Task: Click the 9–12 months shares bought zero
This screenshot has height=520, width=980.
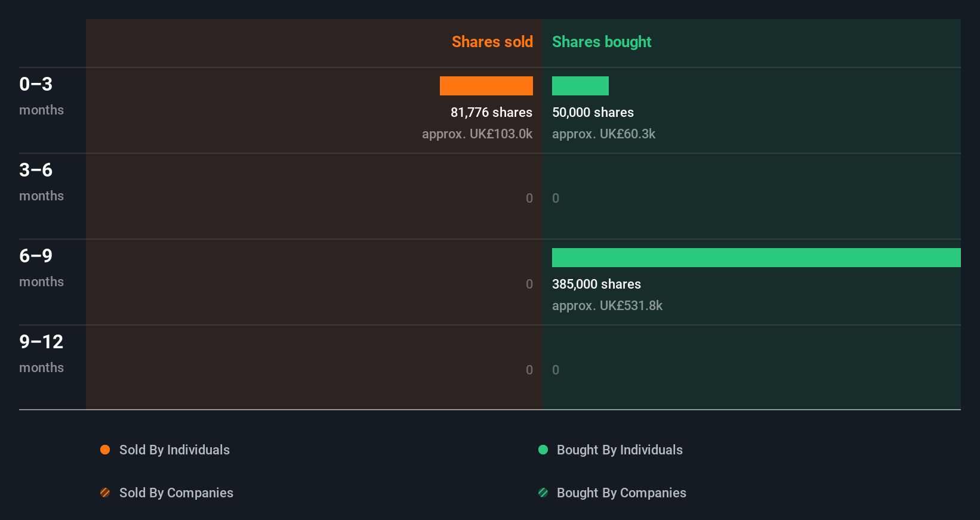Action: (x=556, y=370)
